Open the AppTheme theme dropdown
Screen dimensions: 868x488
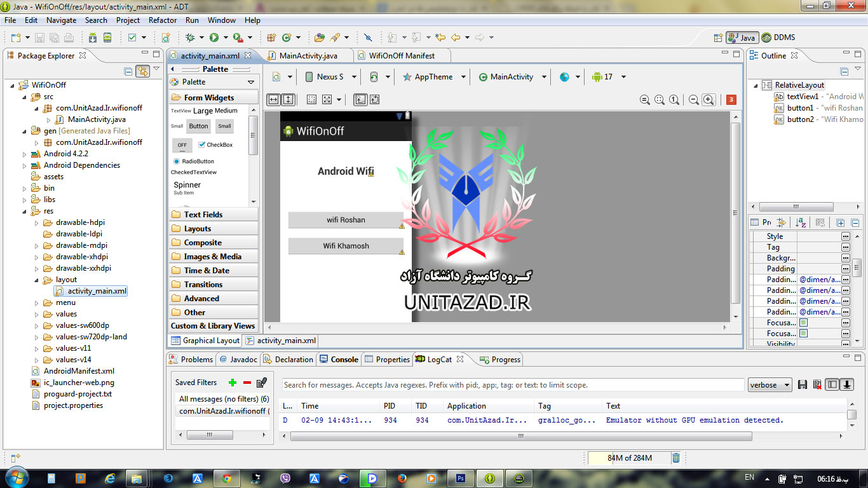click(x=463, y=77)
